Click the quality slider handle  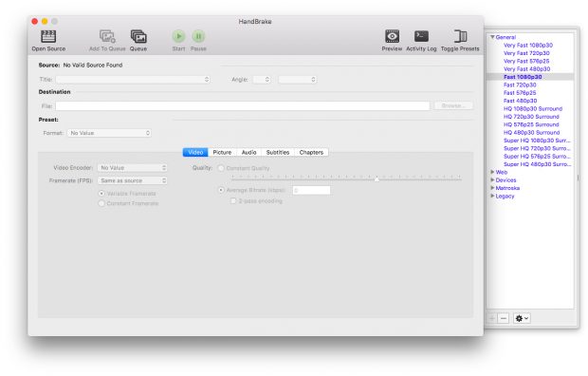click(x=377, y=179)
